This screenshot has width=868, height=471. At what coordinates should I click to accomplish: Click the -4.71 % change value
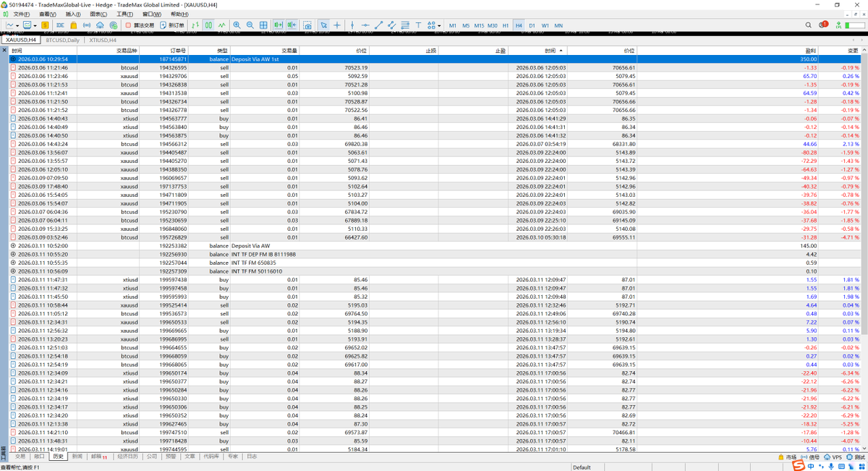pos(850,237)
